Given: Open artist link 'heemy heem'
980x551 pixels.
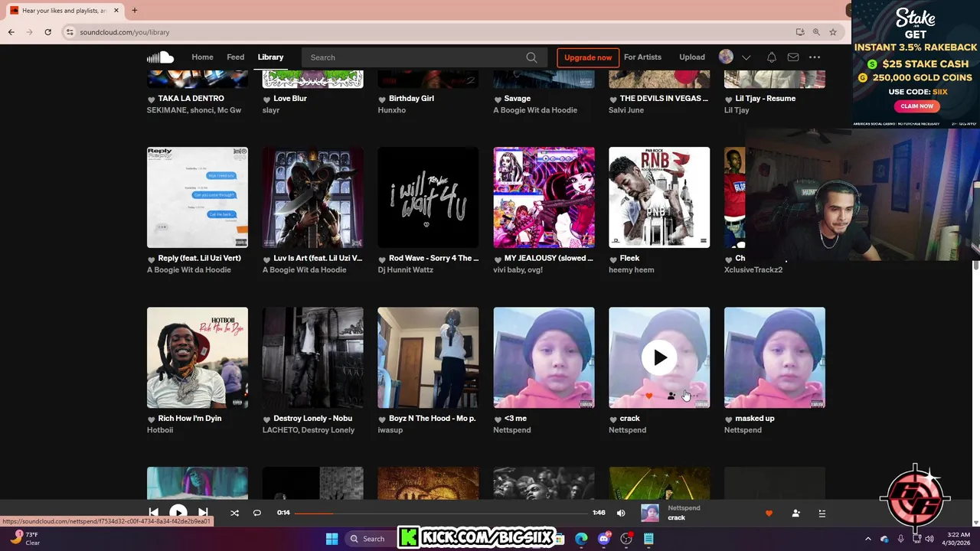Looking at the screenshot, I should pyautogui.click(x=632, y=270).
